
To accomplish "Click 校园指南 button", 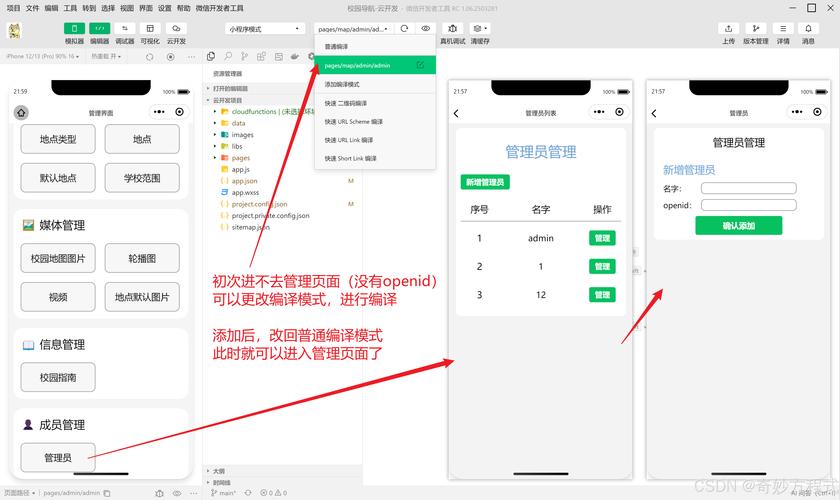I will point(58,377).
